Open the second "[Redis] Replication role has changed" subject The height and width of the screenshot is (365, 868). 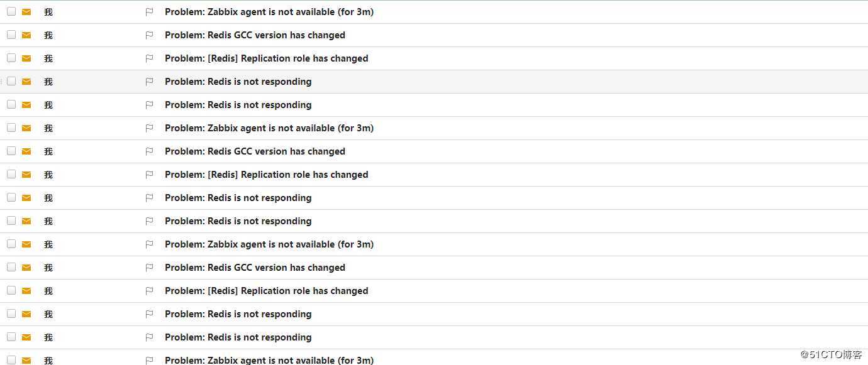[x=266, y=175]
